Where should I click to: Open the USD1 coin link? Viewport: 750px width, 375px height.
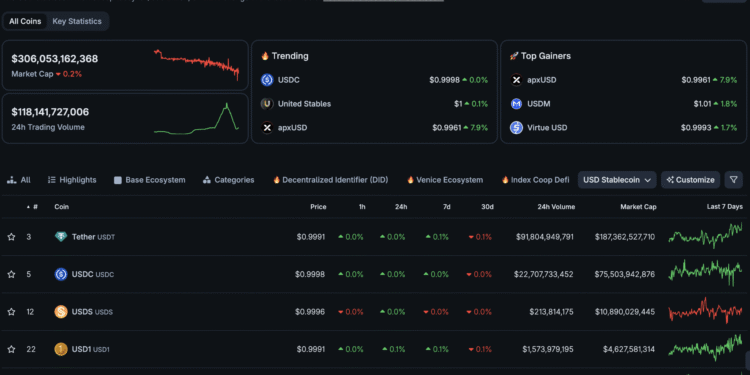point(91,349)
